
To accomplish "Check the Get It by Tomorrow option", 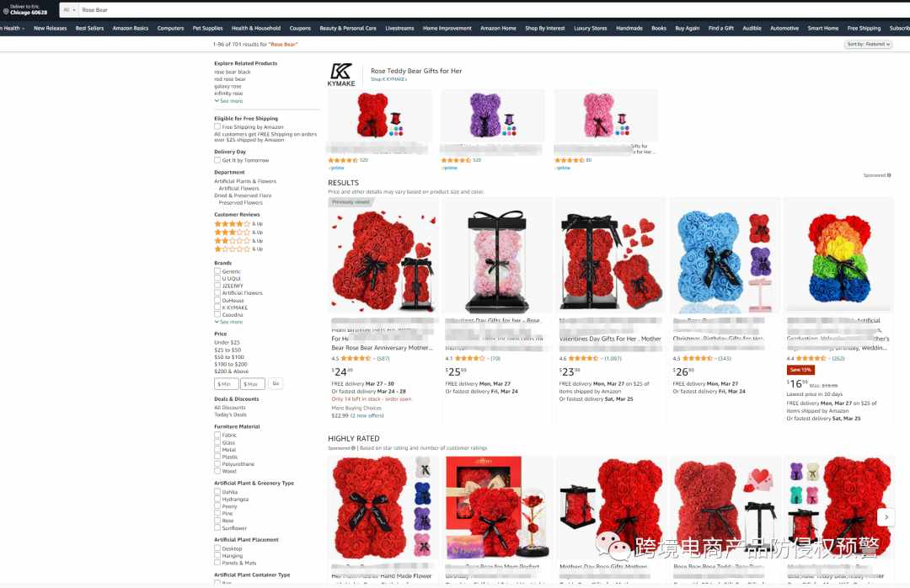I will tap(217, 160).
